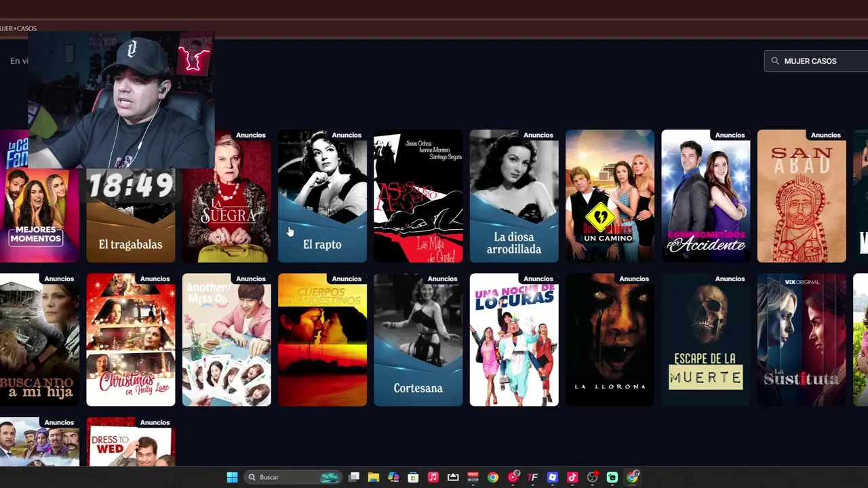Open Christmas on Holly Lane poster

point(130,340)
